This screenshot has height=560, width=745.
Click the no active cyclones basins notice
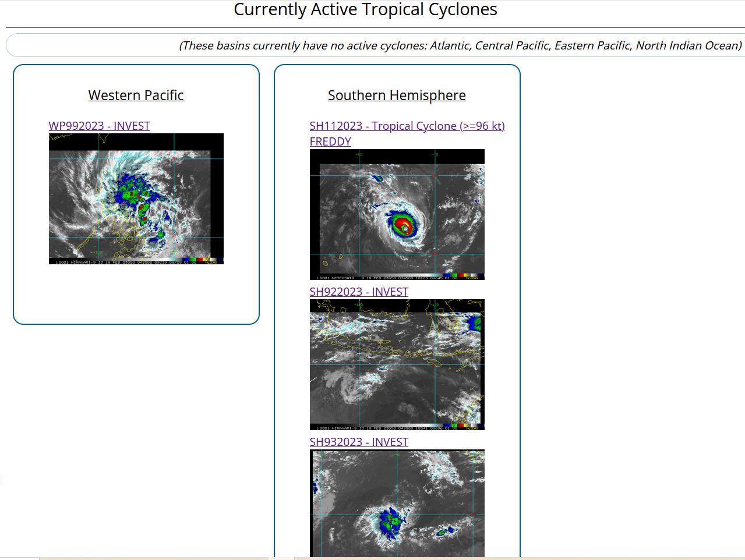coord(460,45)
